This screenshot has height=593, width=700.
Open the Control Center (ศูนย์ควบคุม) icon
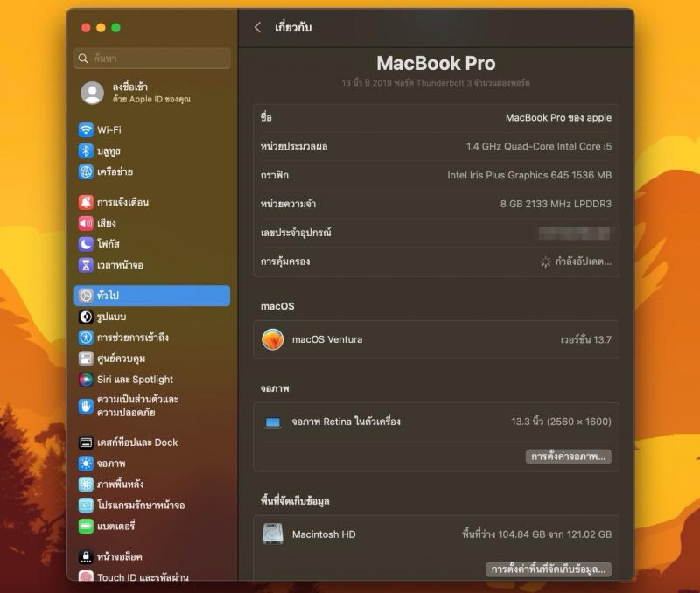[86, 359]
